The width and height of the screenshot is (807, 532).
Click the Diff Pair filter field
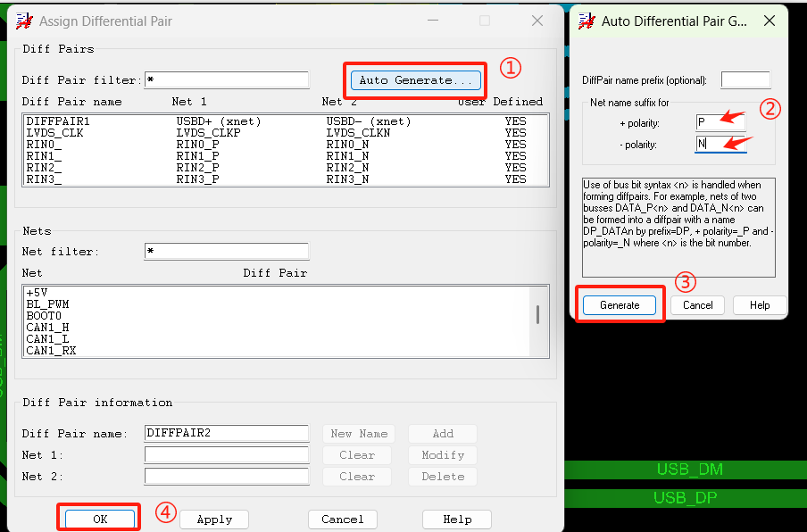(227, 79)
